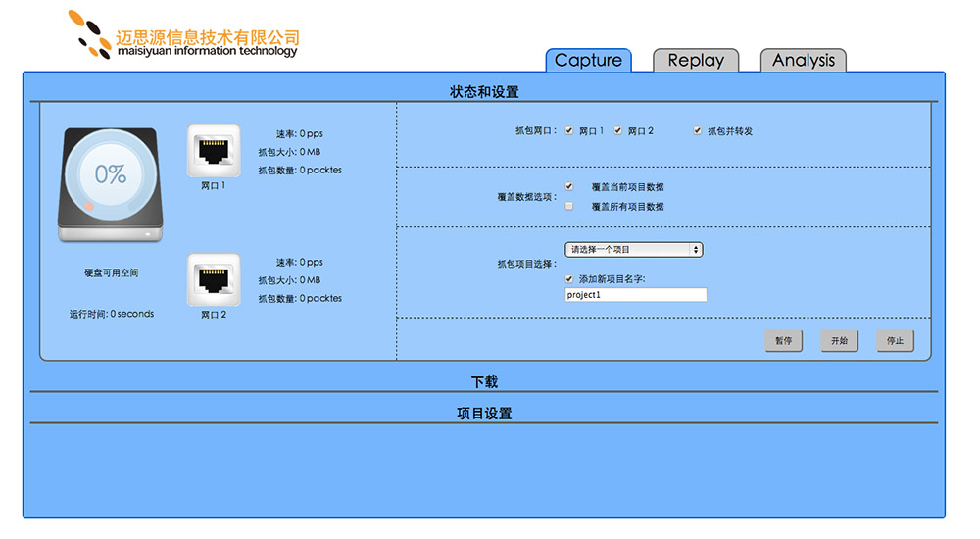The image size is (980, 539).
Task: Collapse the 状态和设置 section
Action: [x=484, y=91]
